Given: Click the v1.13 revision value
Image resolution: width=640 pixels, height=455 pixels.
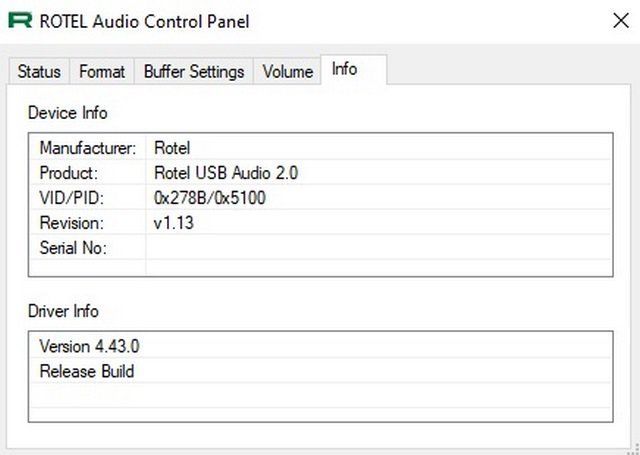Looking at the screenshot, I should [174, 223].
